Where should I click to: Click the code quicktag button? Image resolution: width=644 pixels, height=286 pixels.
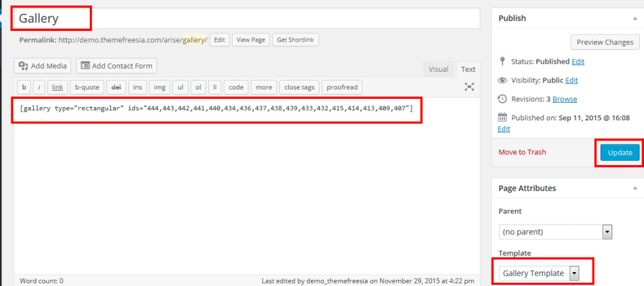click(x=236, y=87)
